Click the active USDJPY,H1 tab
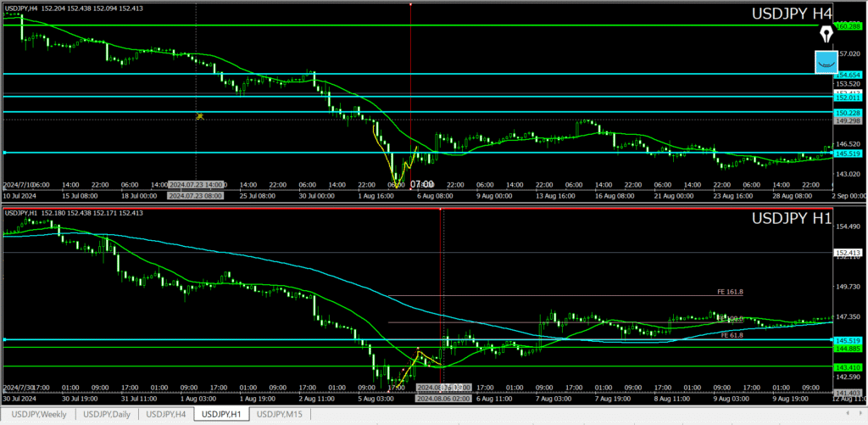The height and width of the screenshot is (425, 868). tap(222, 414)
